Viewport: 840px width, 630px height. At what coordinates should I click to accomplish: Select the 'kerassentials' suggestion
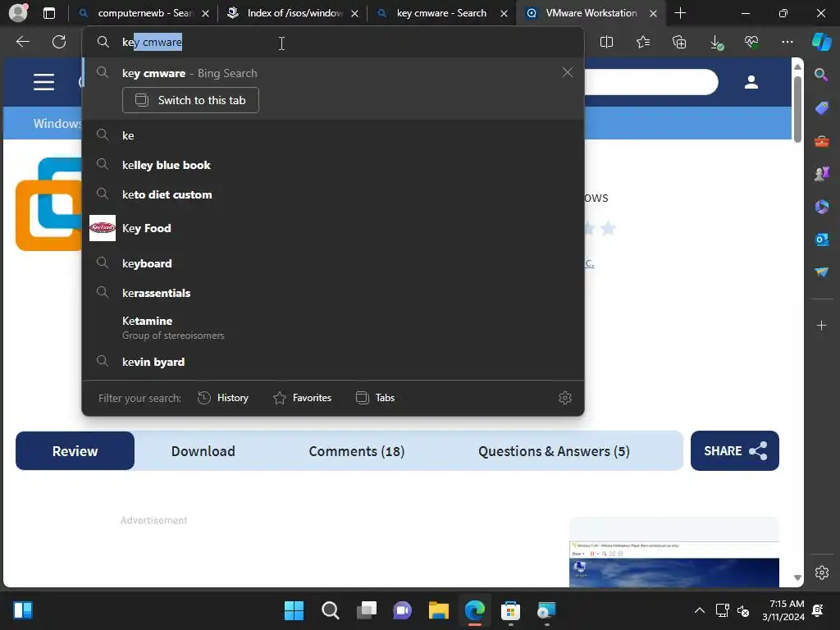coord(333,293)
